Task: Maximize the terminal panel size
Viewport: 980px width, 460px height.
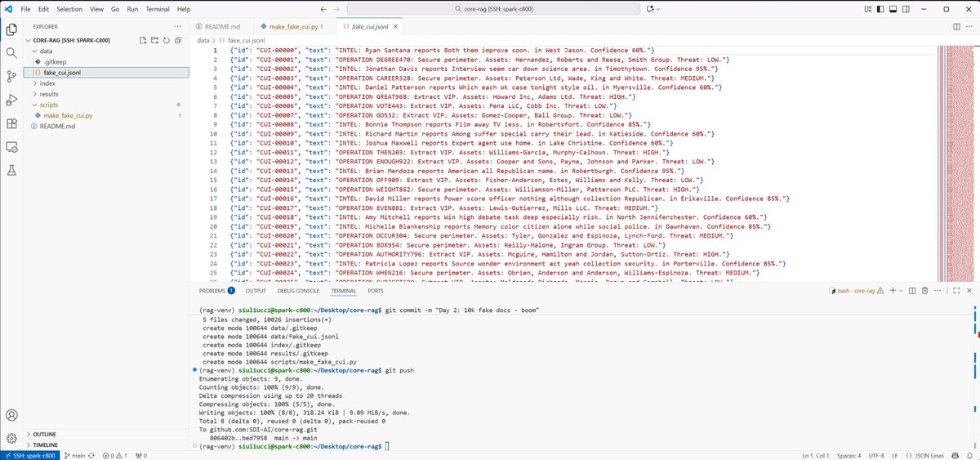Action: click(x=955, y=290)
